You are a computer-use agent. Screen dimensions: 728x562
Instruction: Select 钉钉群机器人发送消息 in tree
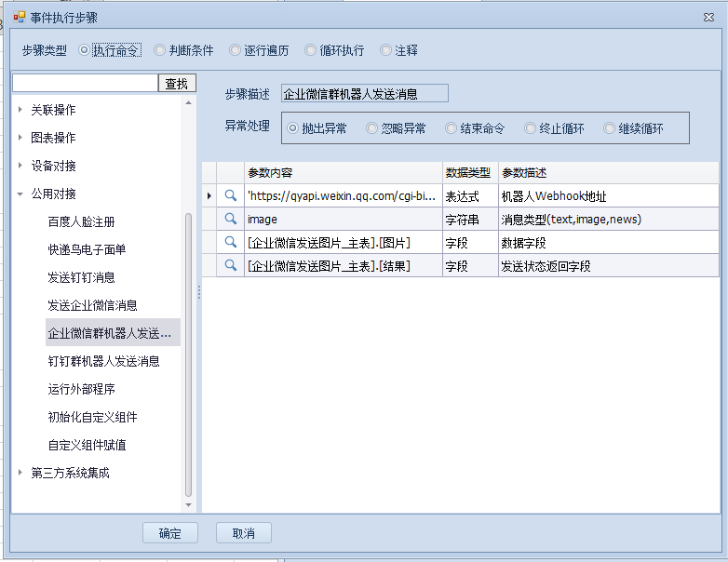pyautogui.click(x=103, y=361)
